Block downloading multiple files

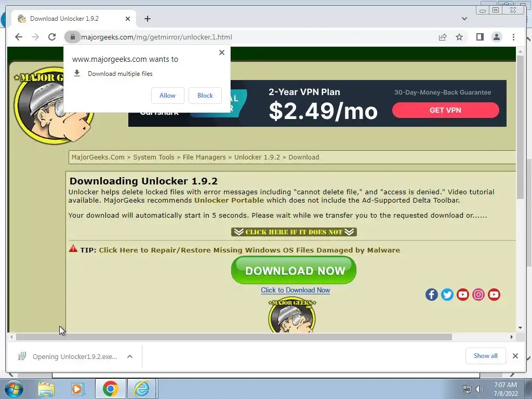[x=205, y=96]
